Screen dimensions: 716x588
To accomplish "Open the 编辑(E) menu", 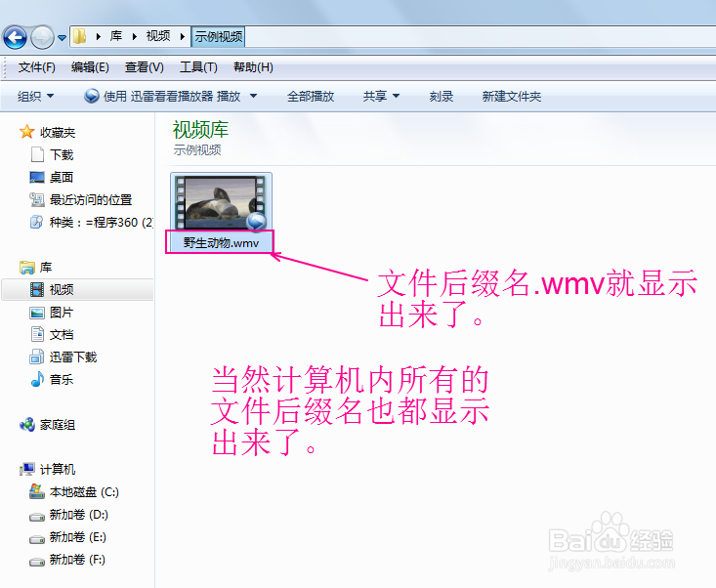I will pyautogui.click(x=90, y=67).
